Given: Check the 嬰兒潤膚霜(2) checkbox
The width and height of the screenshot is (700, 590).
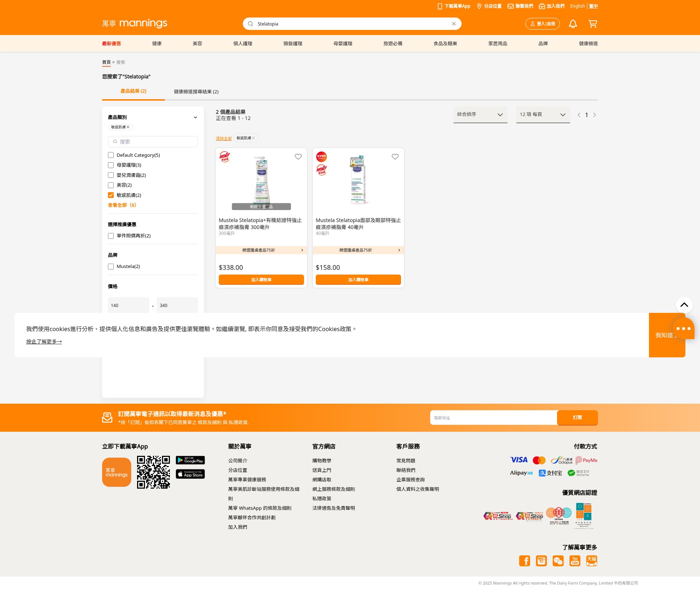Looking at the screenshot, I should (x=111, y=175).
